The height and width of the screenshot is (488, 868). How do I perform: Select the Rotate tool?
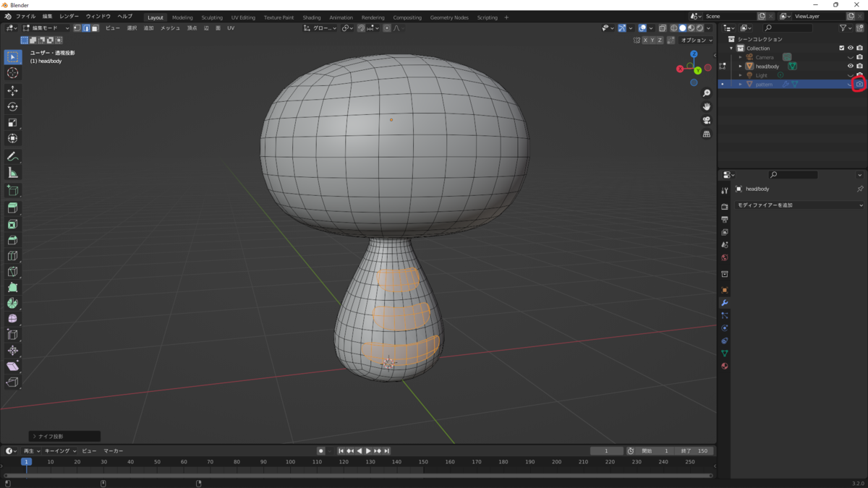point(12,106)
